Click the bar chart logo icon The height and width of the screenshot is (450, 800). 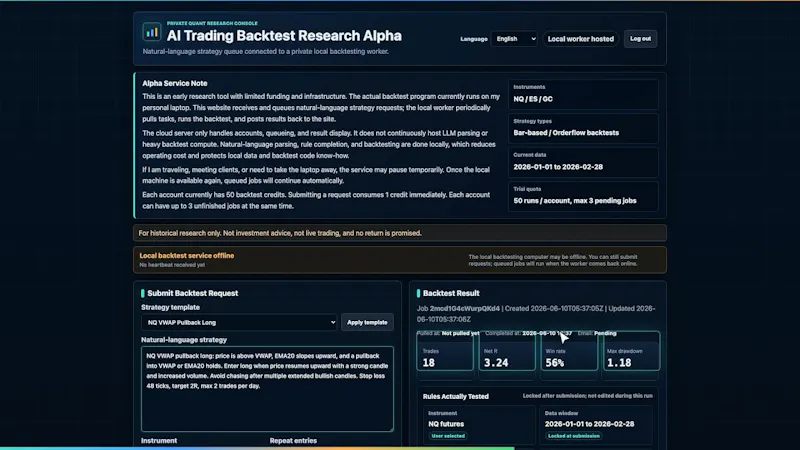coord(152,33)
